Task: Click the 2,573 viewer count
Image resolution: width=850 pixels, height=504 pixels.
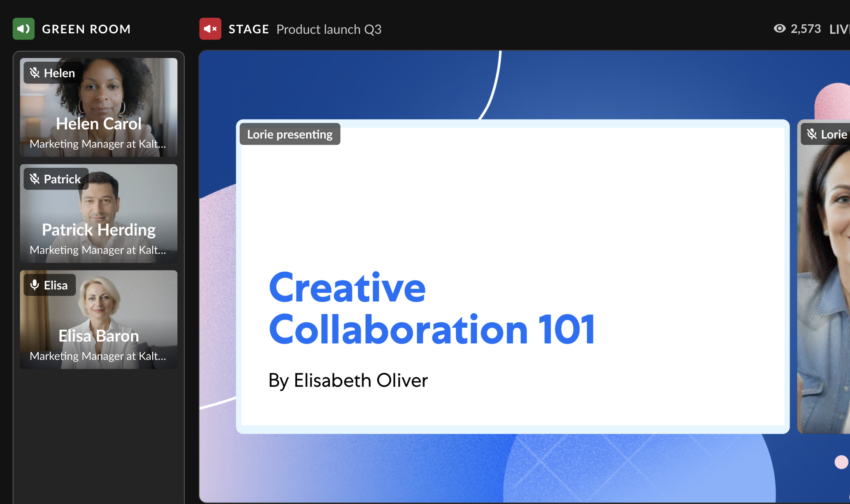Action: click(x=806, y=29)
